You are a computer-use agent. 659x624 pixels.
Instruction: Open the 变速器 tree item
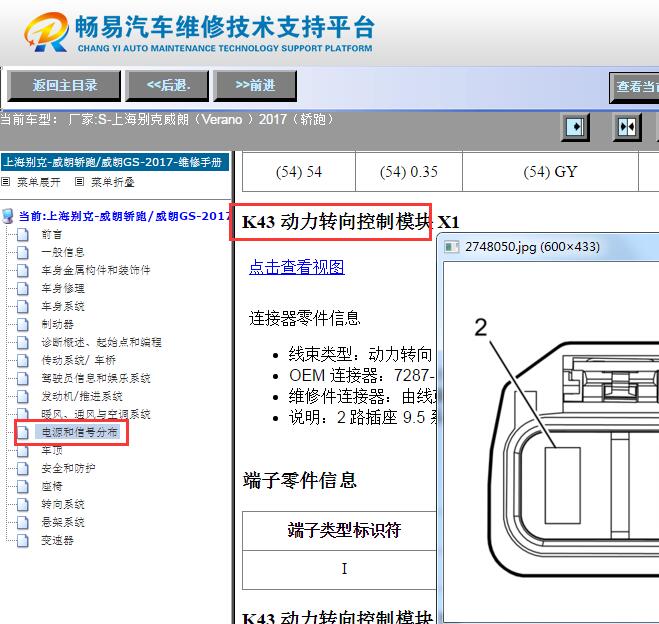point(58,540)
